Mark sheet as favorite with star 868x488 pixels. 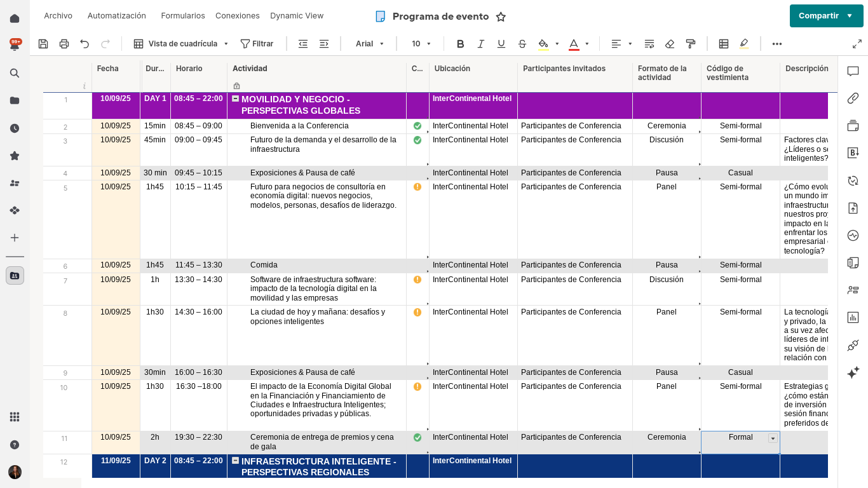pos(501,17)
